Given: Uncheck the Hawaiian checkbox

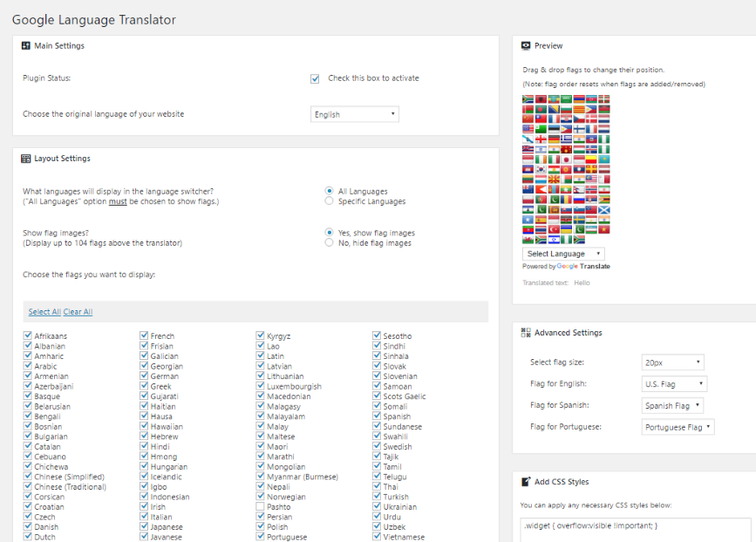Looking at the screenshot, I should click(144, 426).
